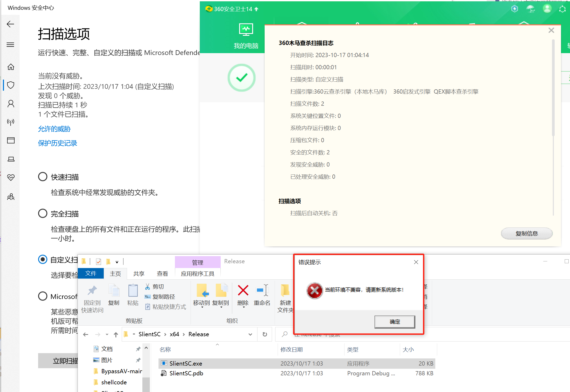570x392 pixels.
Task: Open the 文件 ribbon menu
Action: click(x=91, y=273)
